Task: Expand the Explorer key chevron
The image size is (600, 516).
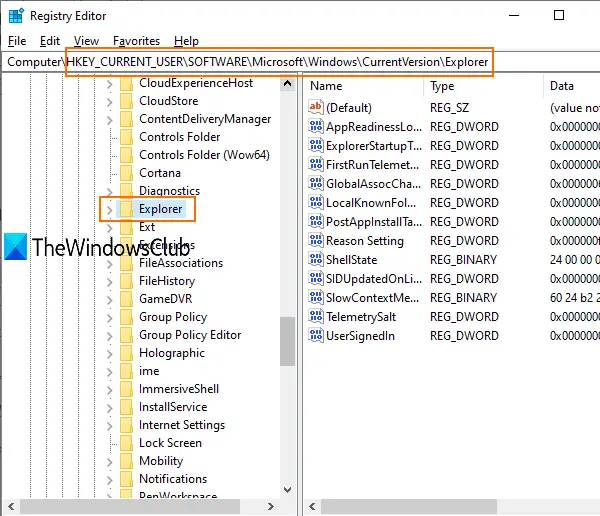Action: tap(110, 210)
